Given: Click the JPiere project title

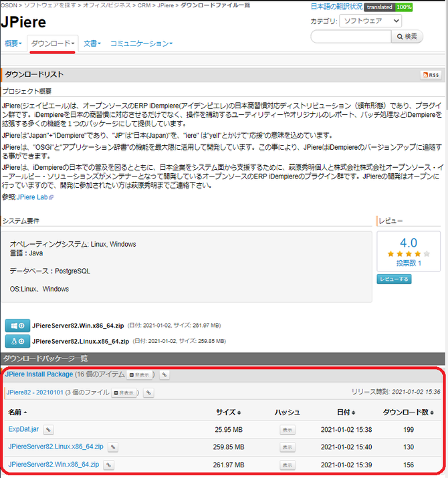Looking at the screenshot, I should [x=23, y=22].
